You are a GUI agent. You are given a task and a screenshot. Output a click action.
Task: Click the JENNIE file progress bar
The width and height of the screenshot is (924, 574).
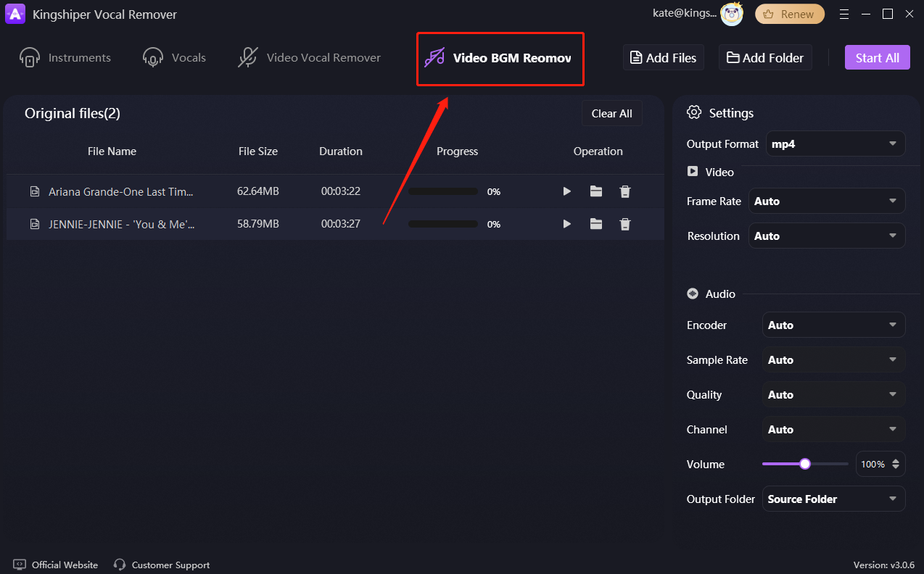pos(443,225)
